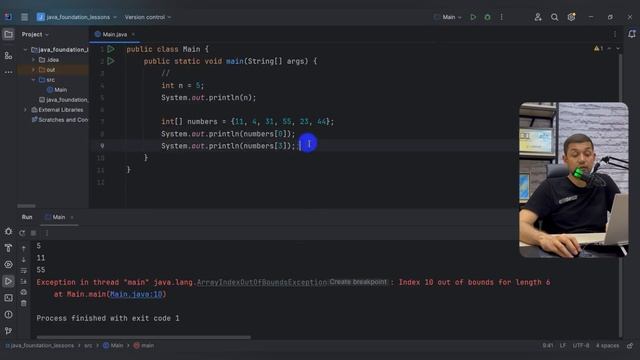This screenshot has width=640, height=360.
Task: Open Structure tool window icon
Action: pyautogui.click(x=8, y=56)
